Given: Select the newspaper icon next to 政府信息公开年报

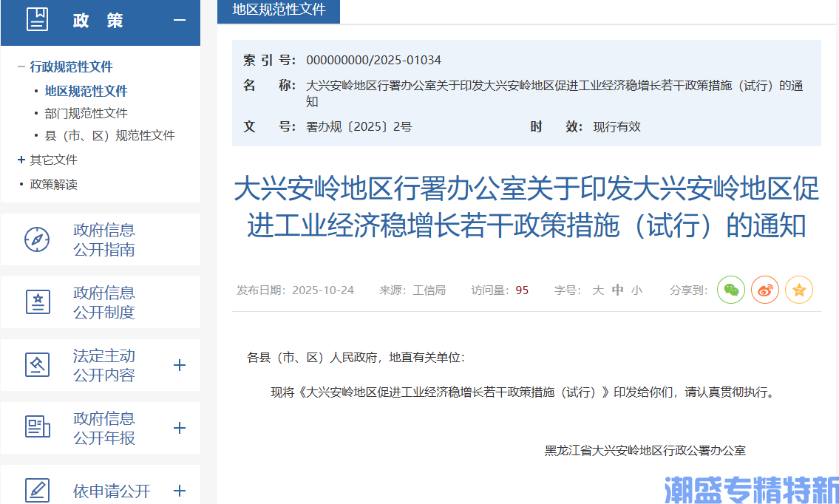Looking at the screenshot, I should pos(38,427).
